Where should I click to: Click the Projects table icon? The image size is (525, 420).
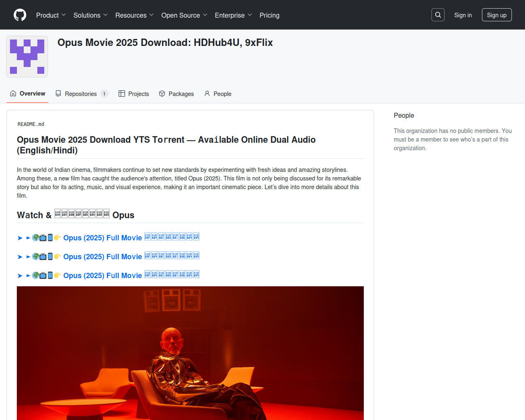click(122, 94)
